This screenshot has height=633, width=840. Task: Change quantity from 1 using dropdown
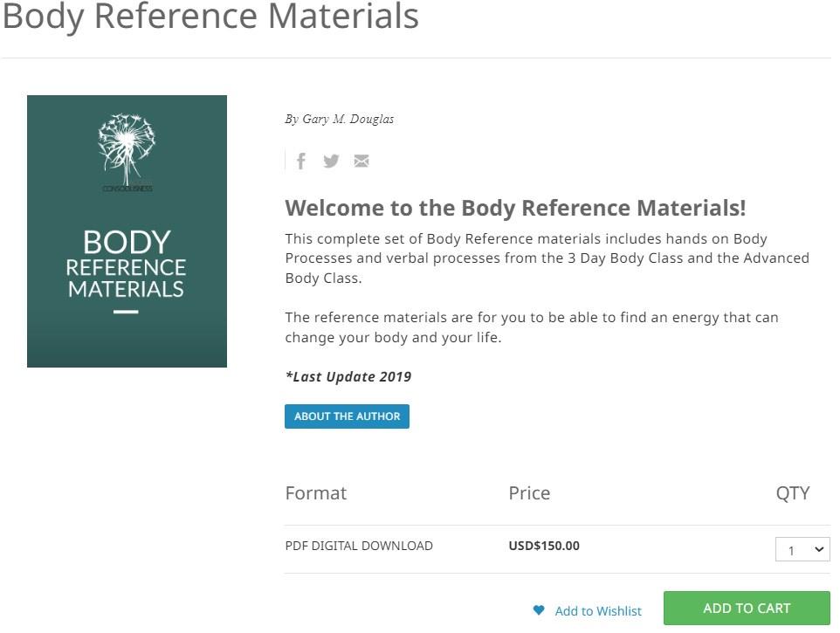(x=802, y=550)
